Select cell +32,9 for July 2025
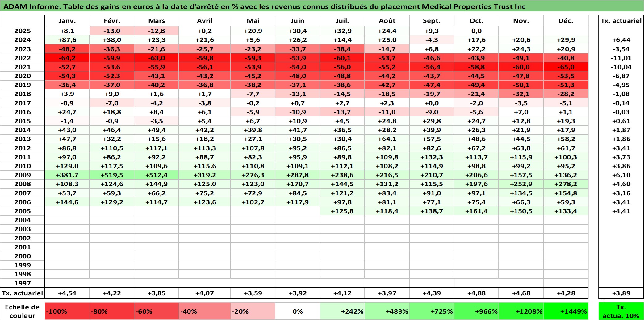644x320 pixels. pyautogui.click(x=342, y=31)
